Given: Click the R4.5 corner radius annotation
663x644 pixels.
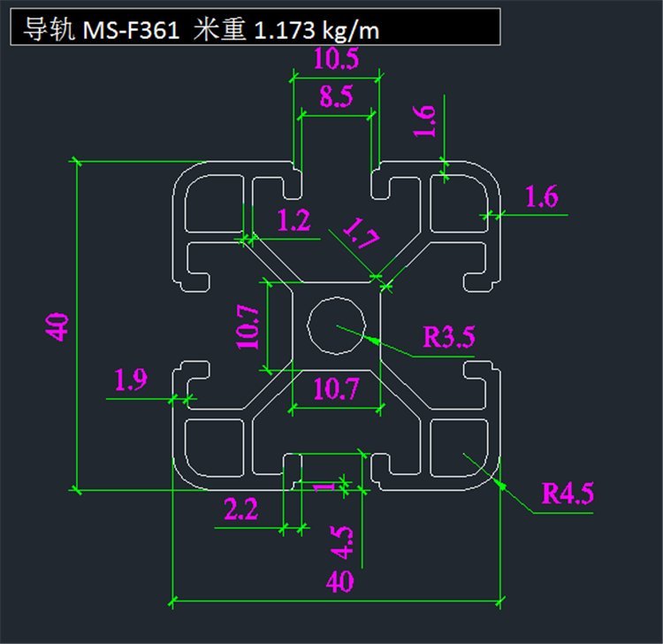Looking at the screenshot, I should pyautogui.click(x=568, y=494).
